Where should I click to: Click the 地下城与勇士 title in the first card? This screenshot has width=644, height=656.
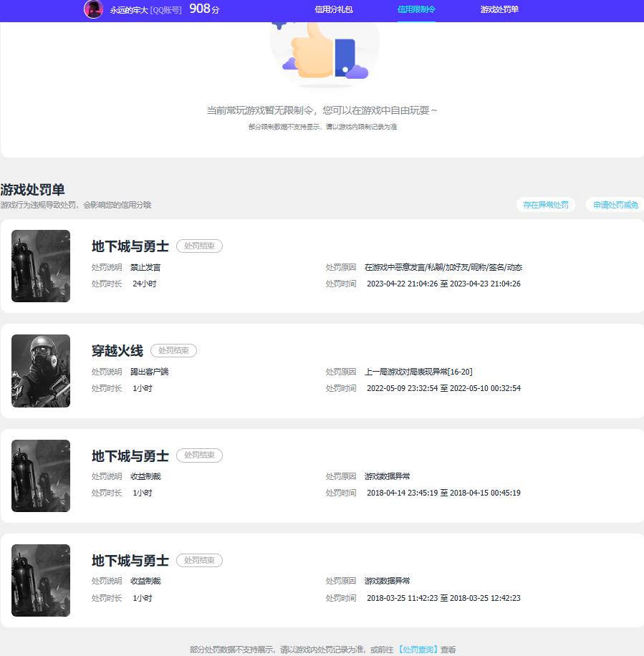(x=129, y=246)
